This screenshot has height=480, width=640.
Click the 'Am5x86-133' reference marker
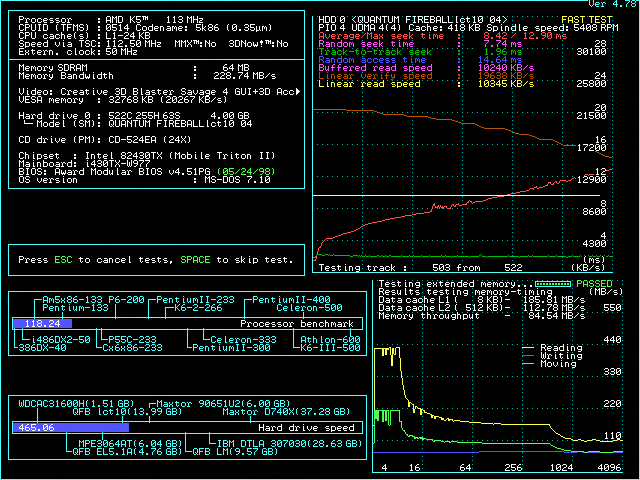click(73, 300)
